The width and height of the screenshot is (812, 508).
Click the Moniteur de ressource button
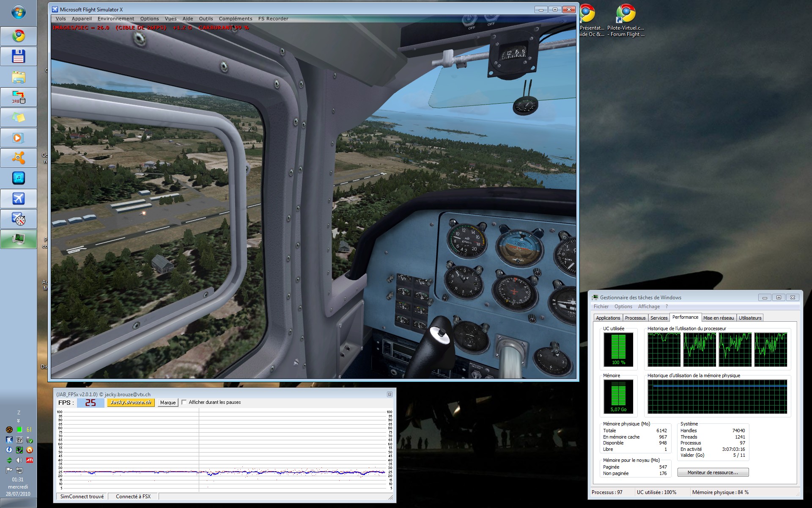[x=713, y=472]
